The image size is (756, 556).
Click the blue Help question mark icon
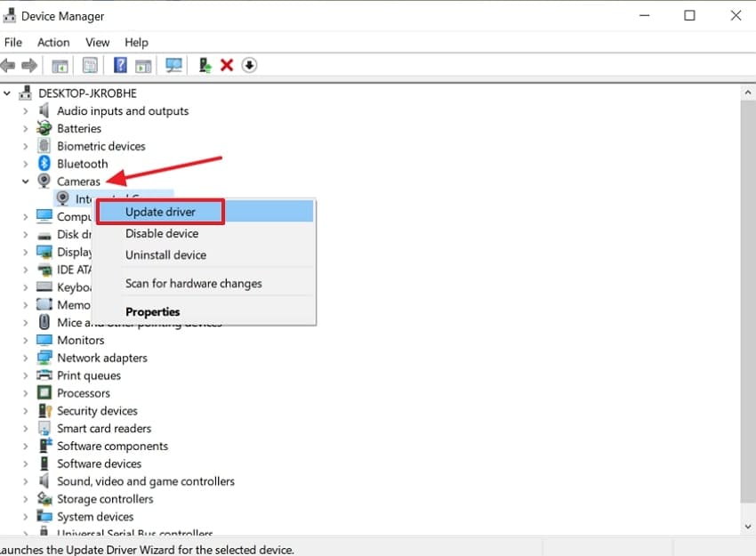[120, 65]
